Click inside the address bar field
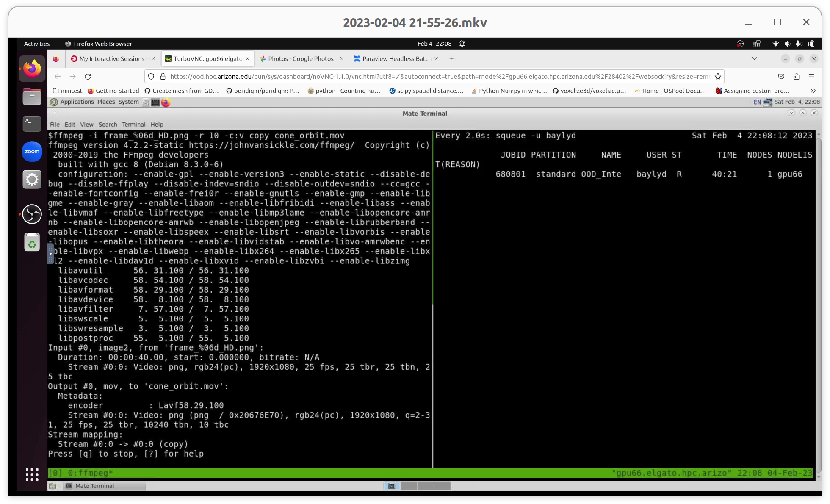830x504 pixels. pos(423,76)
